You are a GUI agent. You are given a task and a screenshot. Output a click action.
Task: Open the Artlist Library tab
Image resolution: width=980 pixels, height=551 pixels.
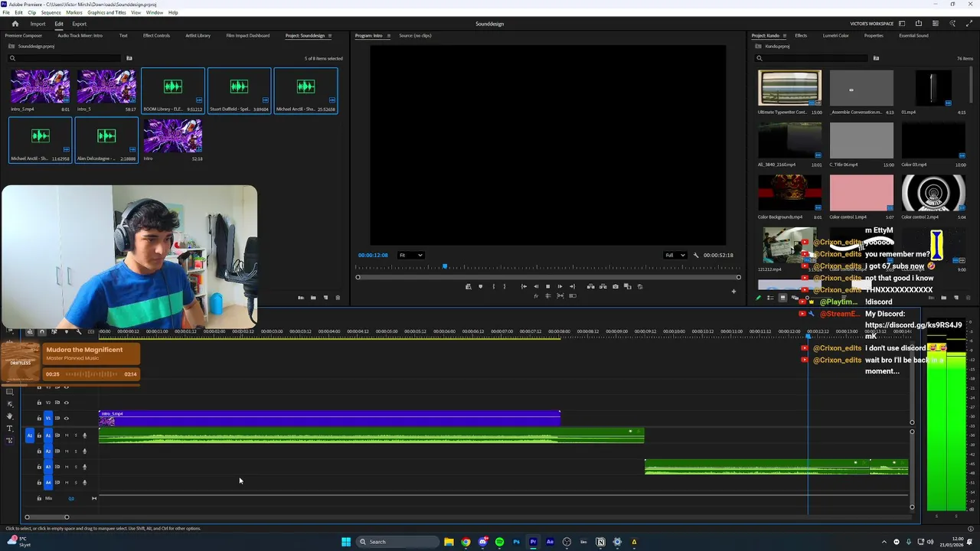(x=198, y=35)
